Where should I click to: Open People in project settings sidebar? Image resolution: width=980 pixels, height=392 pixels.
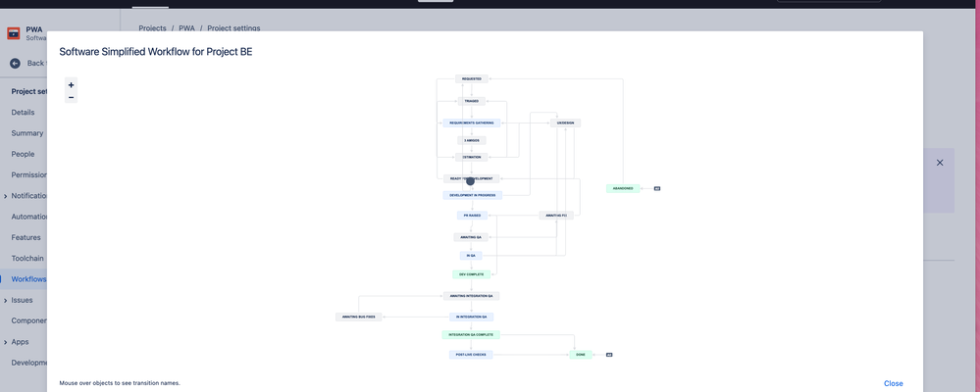[x=24, y=154]
